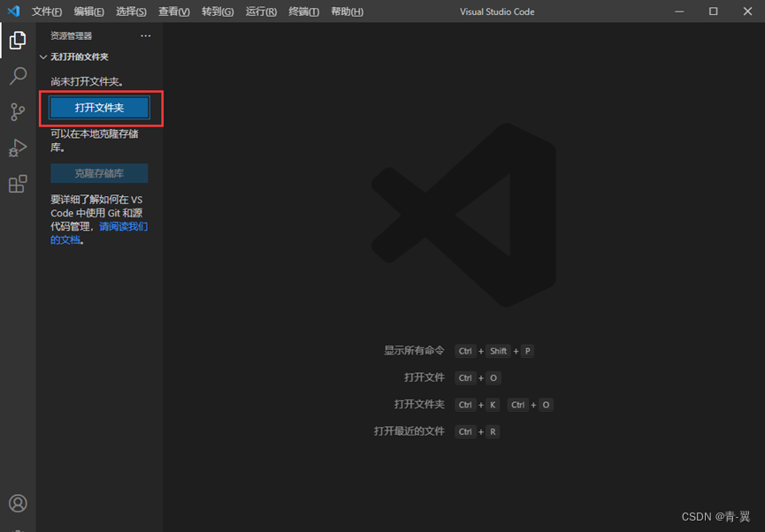Maximize the Visual Studio Code window
This screenshot has height=532, width=765.
[714, 11]
